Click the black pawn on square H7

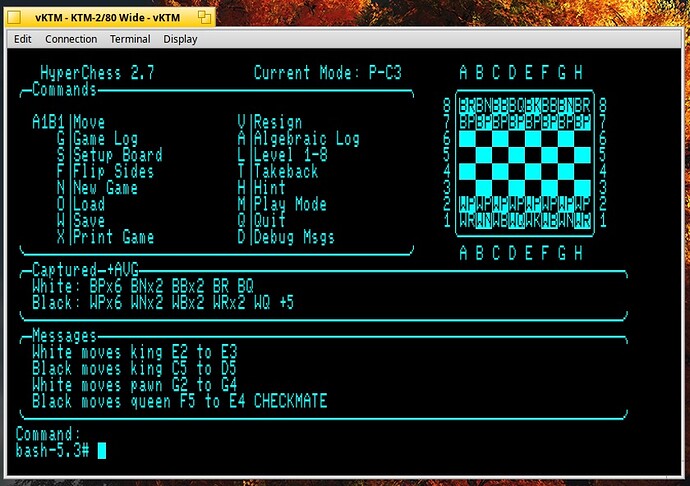pyautogui.click(x=583, y=122)
